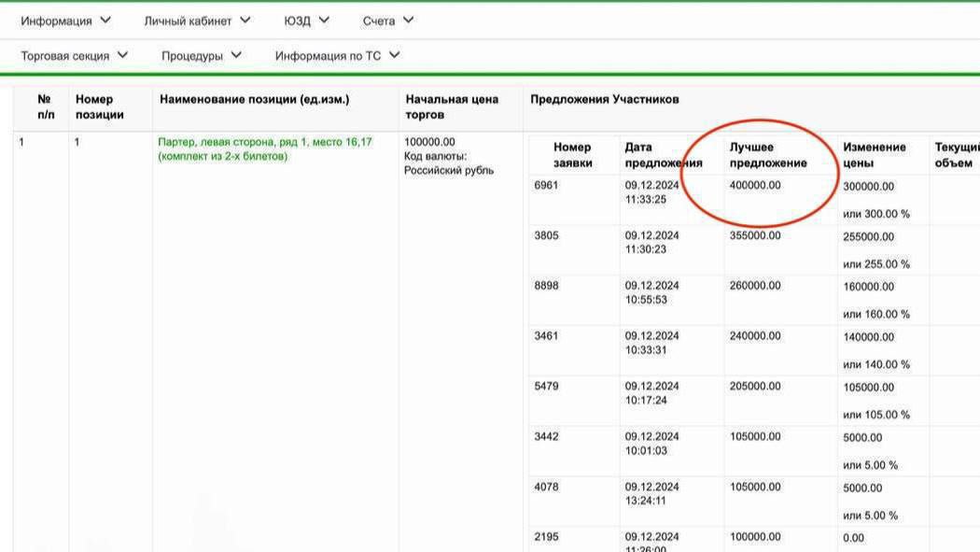Click the "Изменение цены" column header

tap(875, 155)
